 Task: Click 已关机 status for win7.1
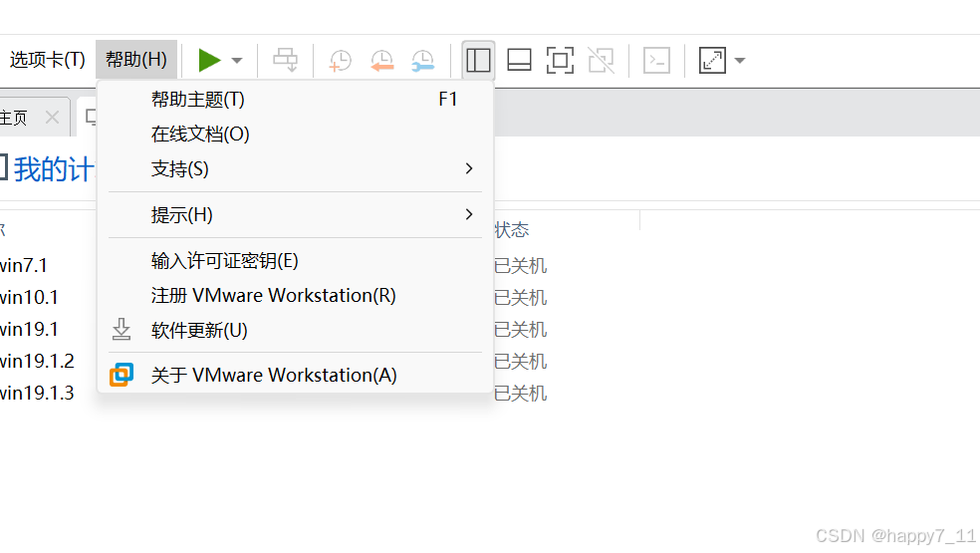point(521,266)
